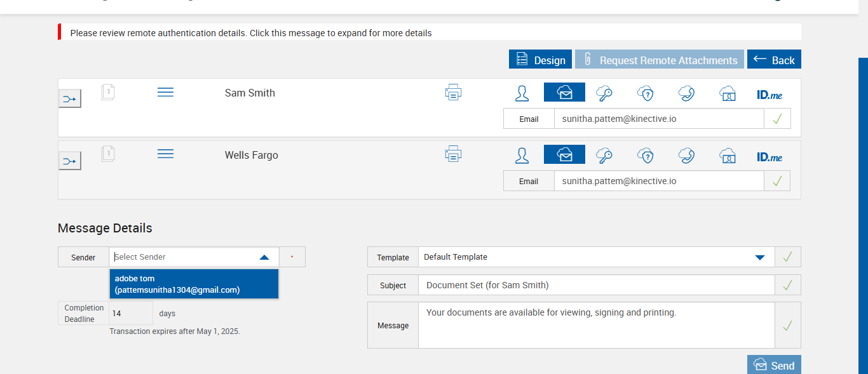Select photo ID cloud icon for Sam Smith

[728, 93]
